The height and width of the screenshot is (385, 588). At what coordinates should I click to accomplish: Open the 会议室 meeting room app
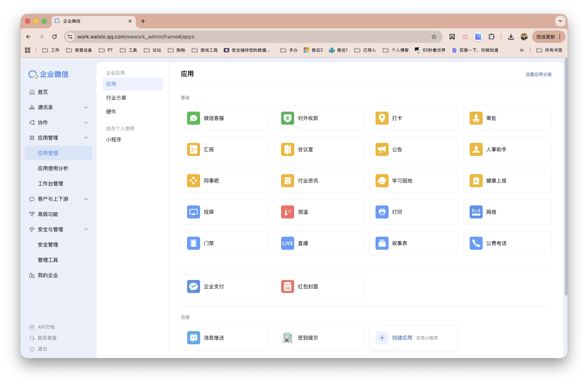(x=305, y=149)
